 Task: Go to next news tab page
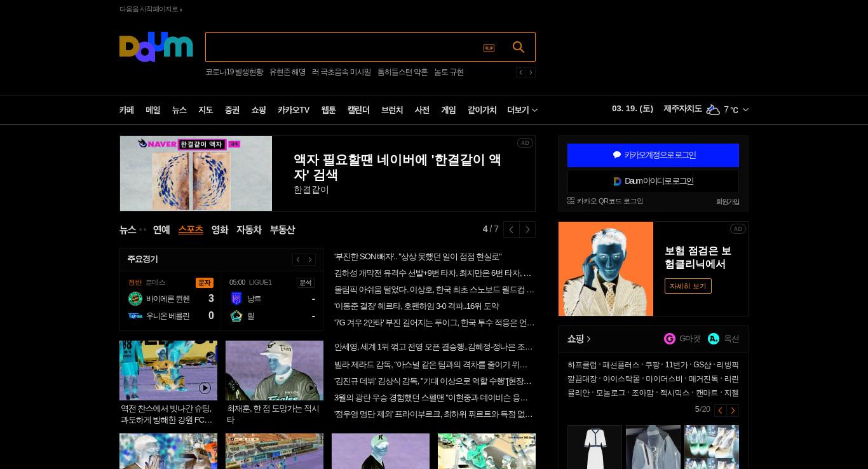click(x=527, y=229)
